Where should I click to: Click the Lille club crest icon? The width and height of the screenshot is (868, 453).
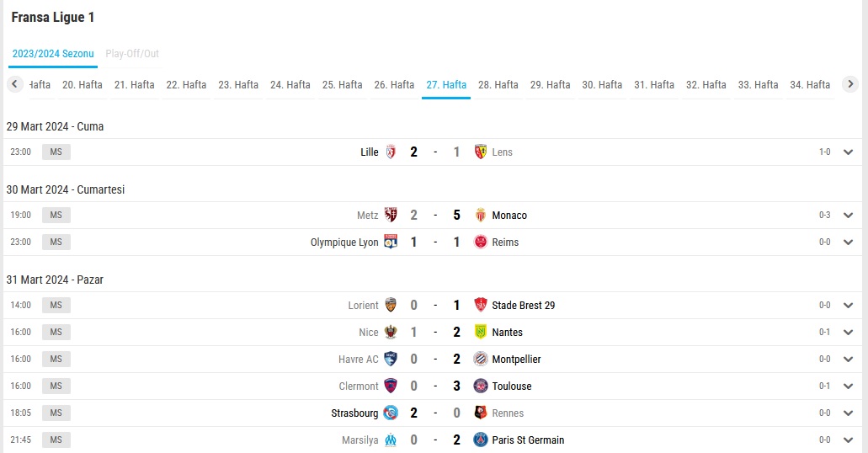point(391,152)
